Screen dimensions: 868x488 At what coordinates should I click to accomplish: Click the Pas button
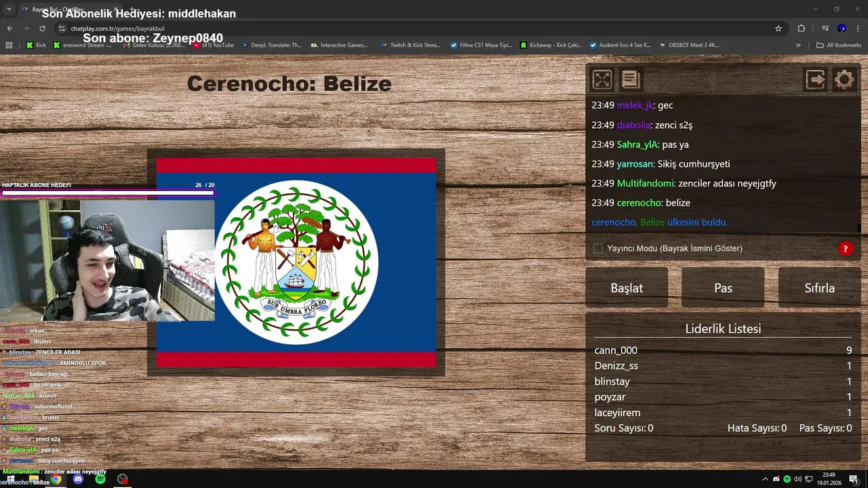tap(723, 287)
